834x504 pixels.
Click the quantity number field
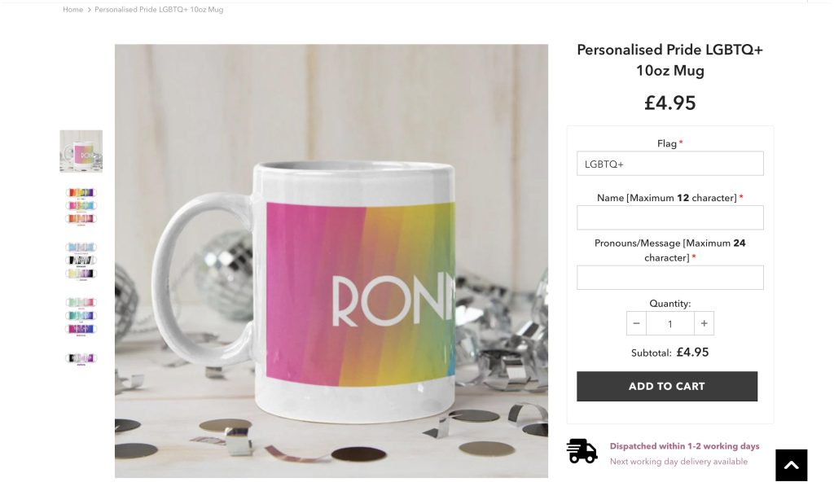(669, 323)
